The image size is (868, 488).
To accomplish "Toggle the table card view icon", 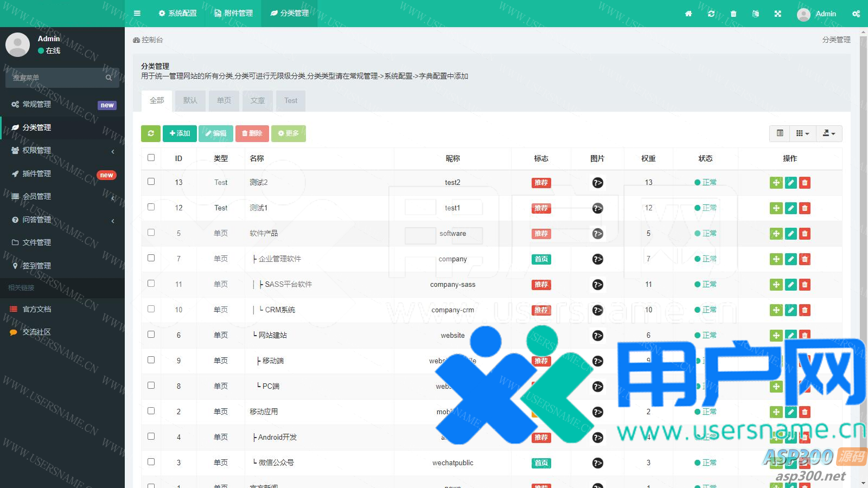I will [x=780, y=133].
